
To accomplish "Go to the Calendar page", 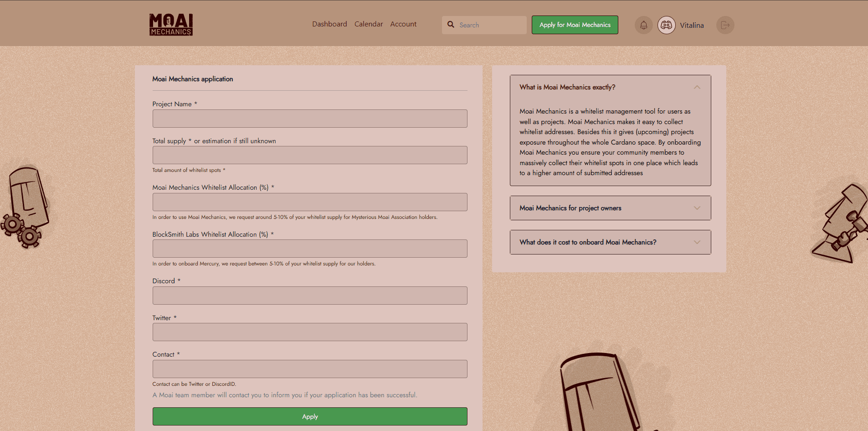I will coord(369,24).
